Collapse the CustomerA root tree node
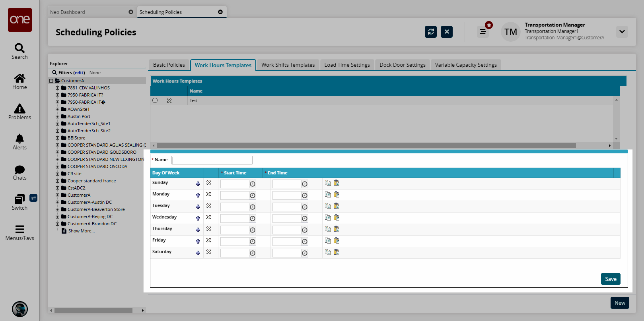The width and height of the screenshot is (644, 321). 51,81
